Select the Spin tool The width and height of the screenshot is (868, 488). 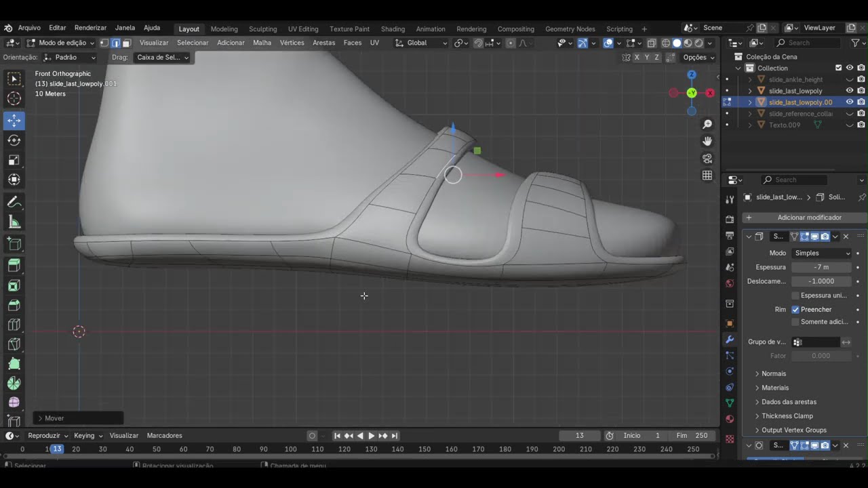point(14,384)
